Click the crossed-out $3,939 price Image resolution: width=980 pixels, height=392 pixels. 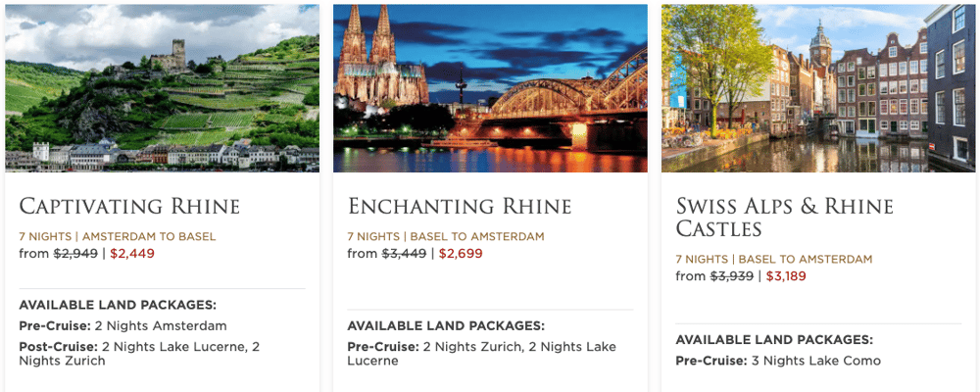click(731, 276)
